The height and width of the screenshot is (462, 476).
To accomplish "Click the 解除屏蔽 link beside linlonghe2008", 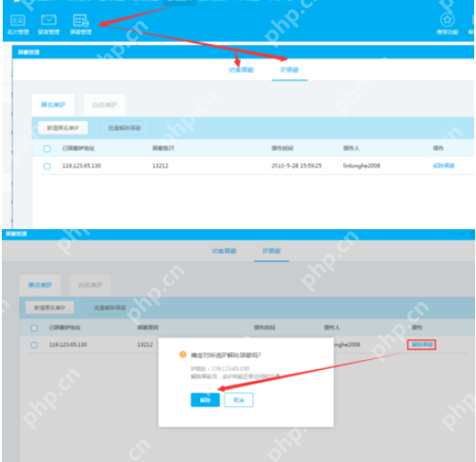I will coord(443,166).
